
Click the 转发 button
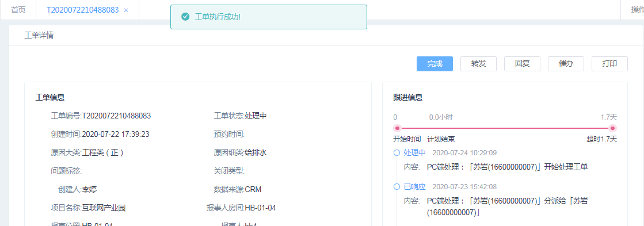point(478,64)
